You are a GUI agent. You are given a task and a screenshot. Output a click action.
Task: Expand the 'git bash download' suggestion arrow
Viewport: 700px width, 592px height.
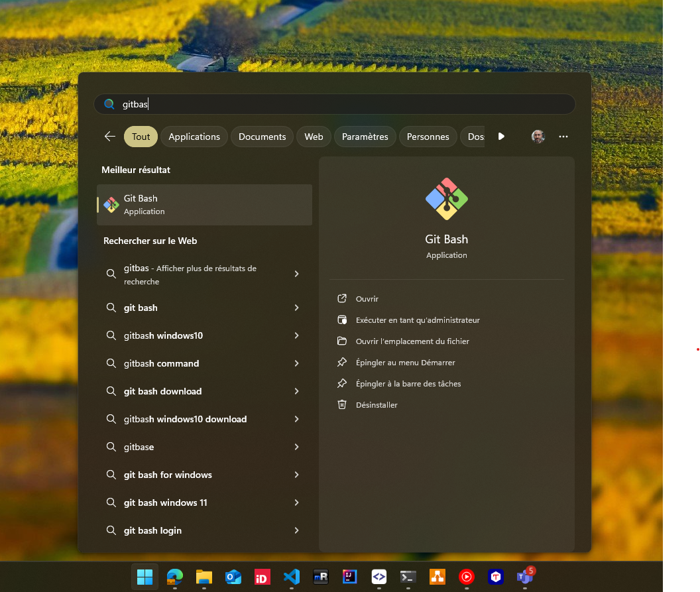pos(296,391)
